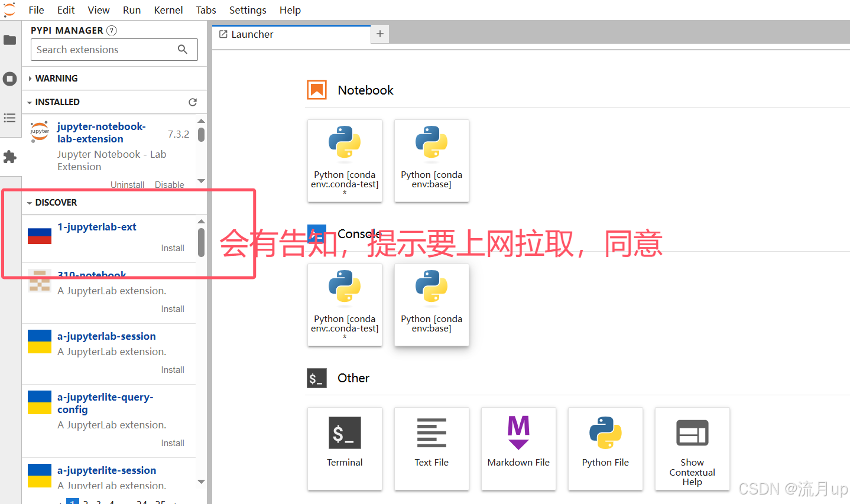The height and width of the screenshot is (504, 850).
Task: Open the table of contents sidebar panel
Action: [x=9, y=118]
